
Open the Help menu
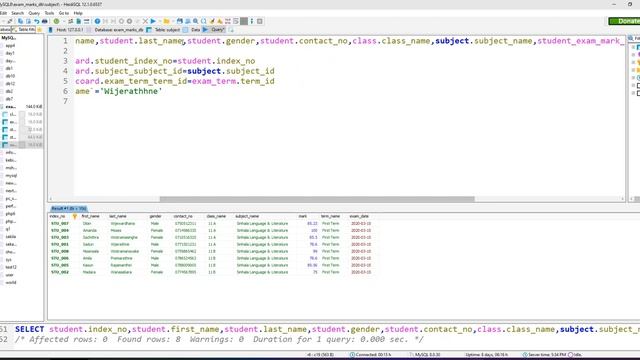pyautogui.click(x=78, y=13)
